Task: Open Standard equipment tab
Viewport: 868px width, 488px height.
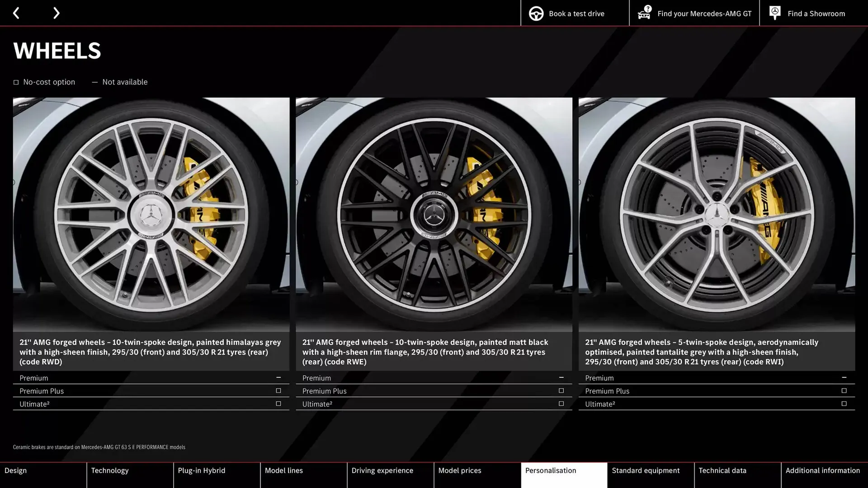Action: 651,475
